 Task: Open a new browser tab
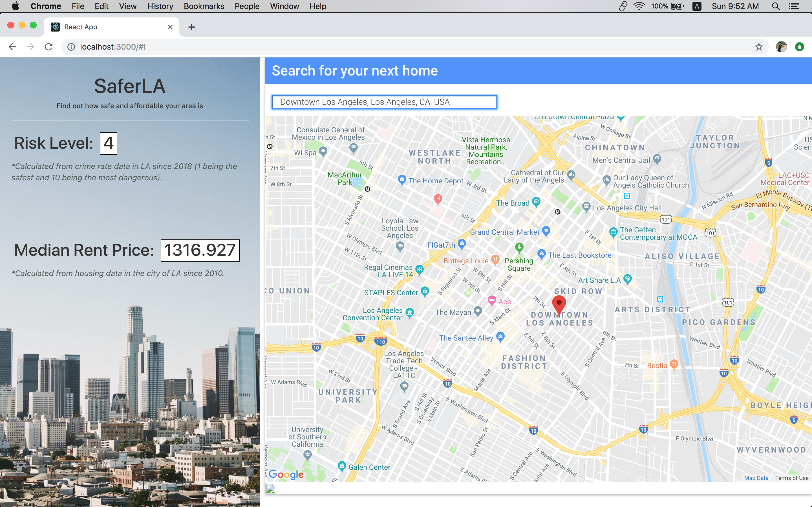click(x=192, y=27)
